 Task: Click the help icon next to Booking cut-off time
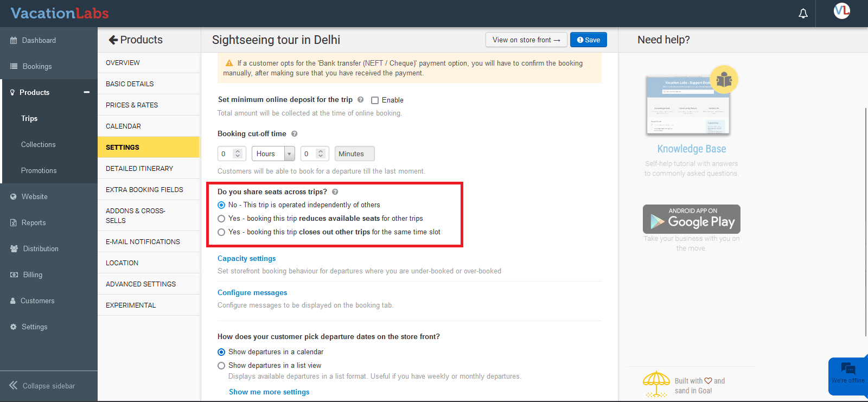295,134
